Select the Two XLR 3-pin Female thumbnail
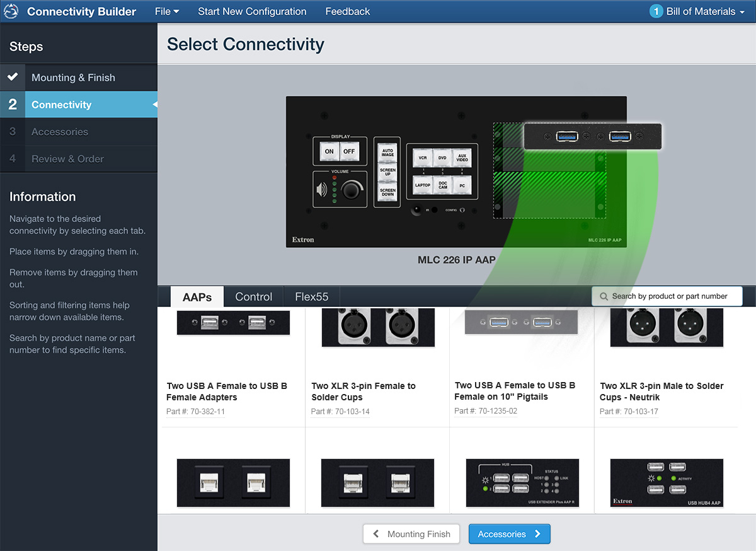Image resolution: width=756 pixels, height=551 pixels. click(378, 327)
